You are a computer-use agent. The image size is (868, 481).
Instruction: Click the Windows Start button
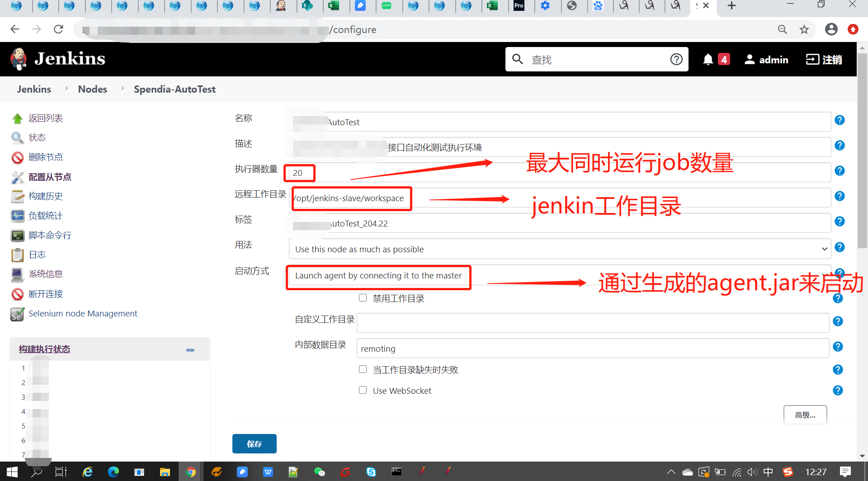(12, 472)
